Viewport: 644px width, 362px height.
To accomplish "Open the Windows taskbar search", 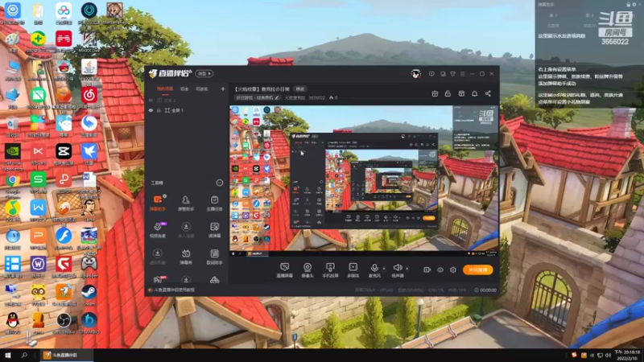I will pyautogui.click(x=24, y=355).
